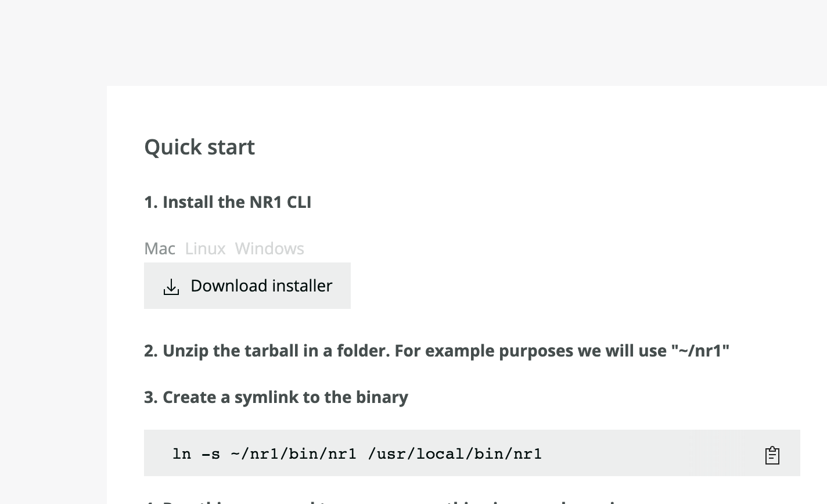
Task: Click the clipboard copy icon in code block
Action: [772, 455]
